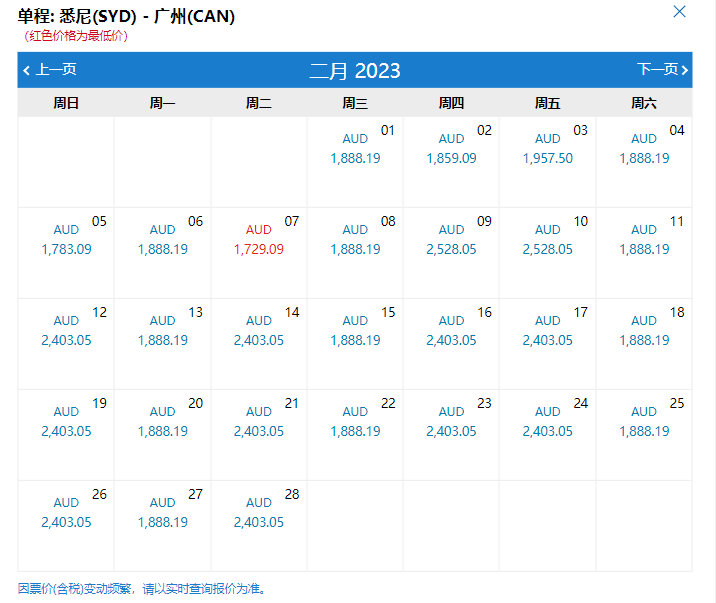Select February 05 fare AUD 1,783.09

coord(66,252)
